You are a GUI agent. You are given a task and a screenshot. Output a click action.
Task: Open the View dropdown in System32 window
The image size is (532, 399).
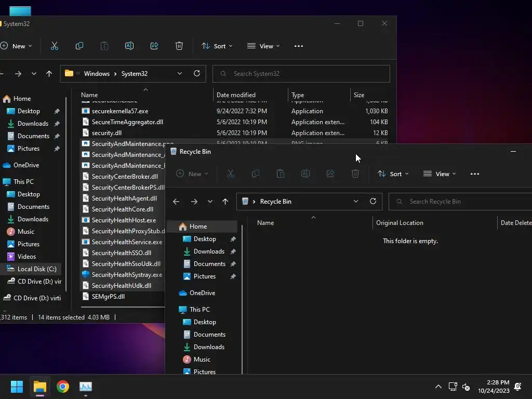263,46
